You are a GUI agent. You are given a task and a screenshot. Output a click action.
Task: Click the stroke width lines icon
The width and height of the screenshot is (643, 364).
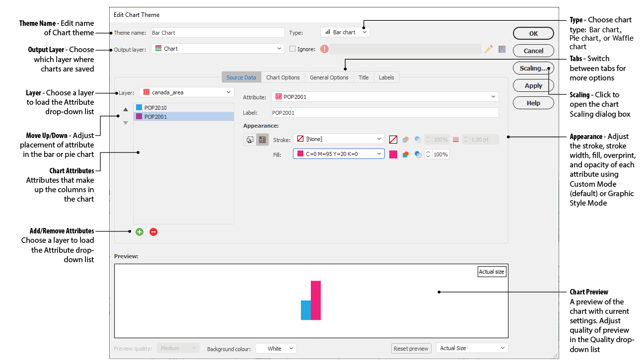click(x=456, y=140)
